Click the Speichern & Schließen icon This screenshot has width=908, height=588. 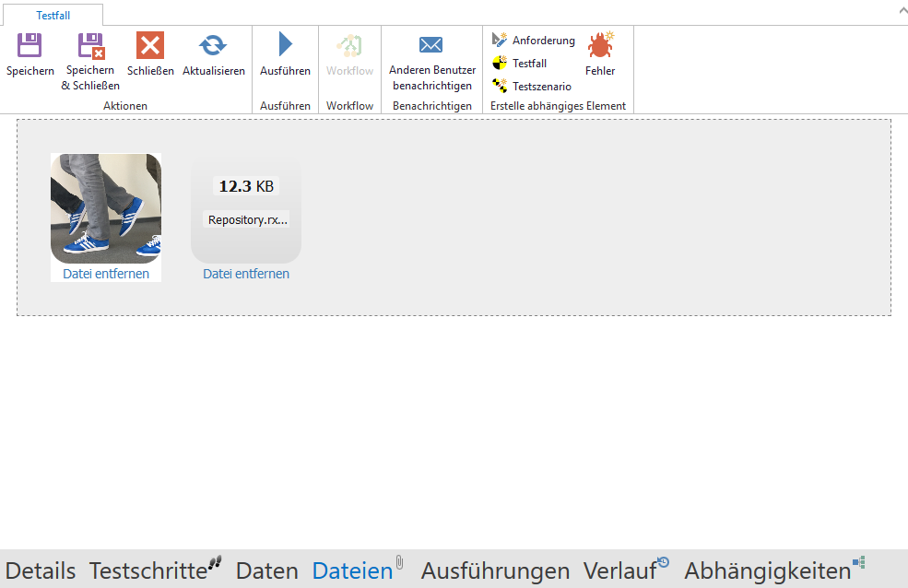click(x=91, y=46)
